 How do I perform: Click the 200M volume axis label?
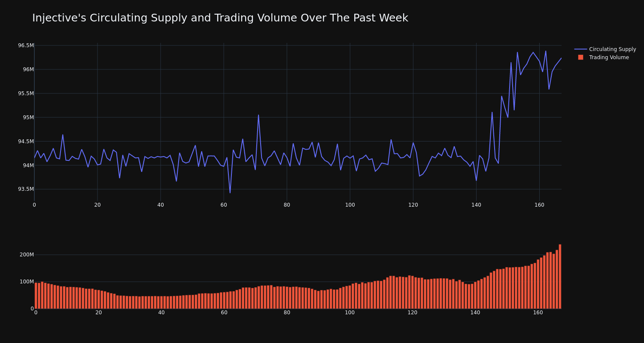[x=27, y=255]
